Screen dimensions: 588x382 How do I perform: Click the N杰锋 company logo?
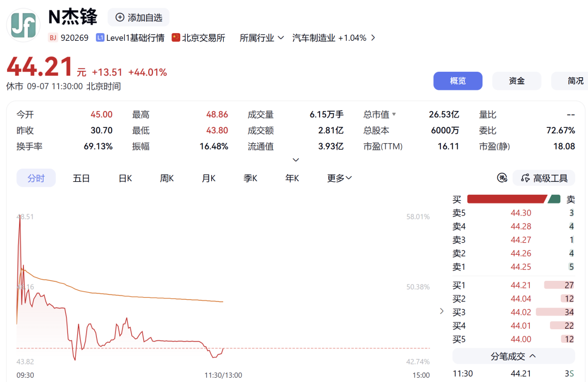(23, 25)
